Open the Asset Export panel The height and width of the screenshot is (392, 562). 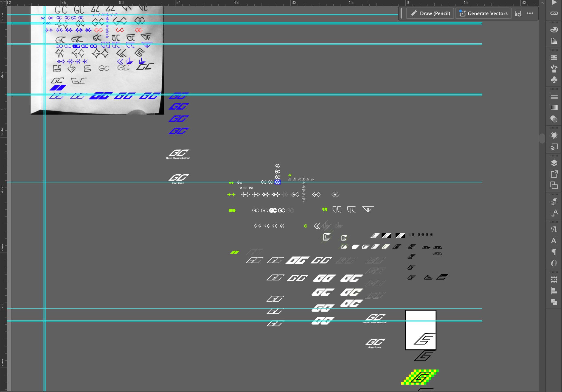click(x=554, y=174)
